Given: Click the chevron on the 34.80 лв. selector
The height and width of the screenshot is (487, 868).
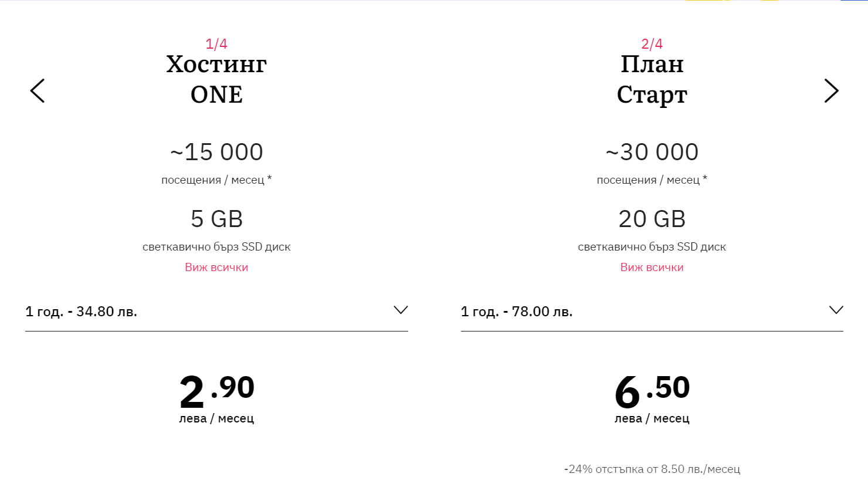Looking at the screenshot, I should tap(401, 310).
